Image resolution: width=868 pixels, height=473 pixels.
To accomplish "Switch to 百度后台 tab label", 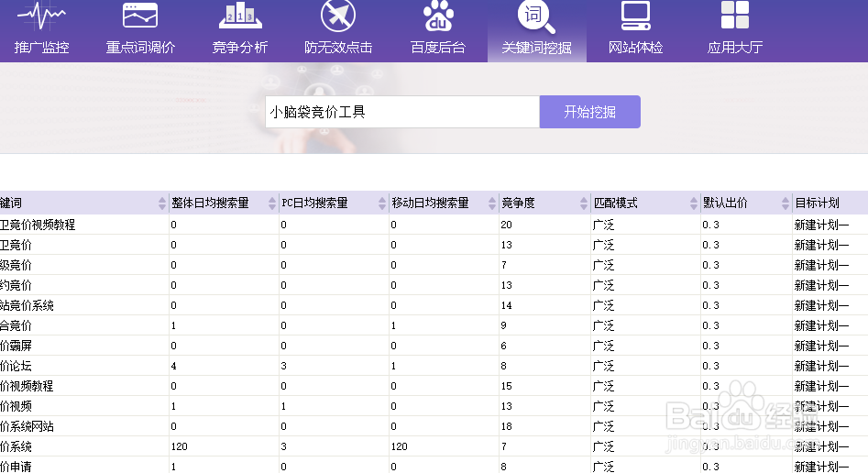I will (438, 48).
